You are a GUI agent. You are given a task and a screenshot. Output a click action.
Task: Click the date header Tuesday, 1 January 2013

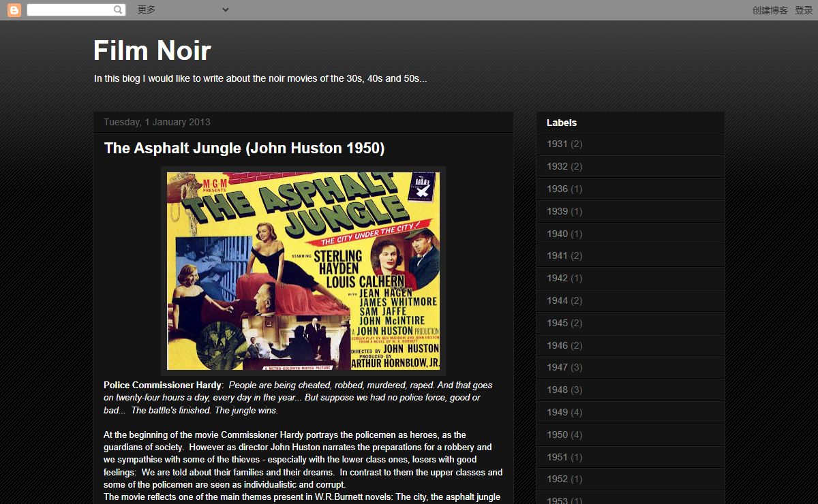pyautogui.click(x=157, y=123)
